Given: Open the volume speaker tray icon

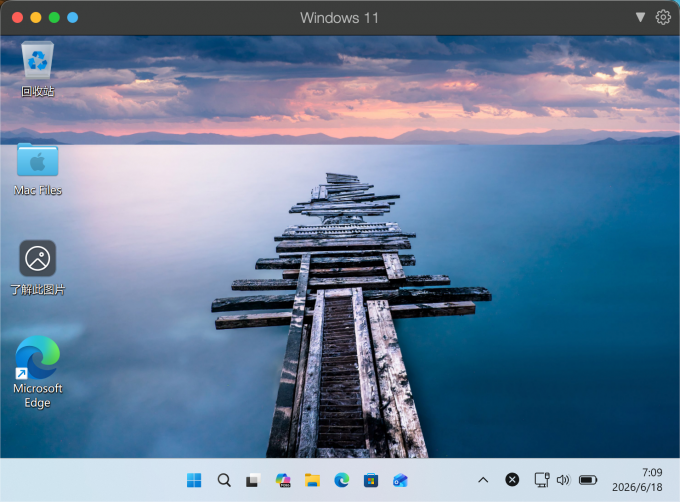Looking at the screenshot, I should 563,480.
